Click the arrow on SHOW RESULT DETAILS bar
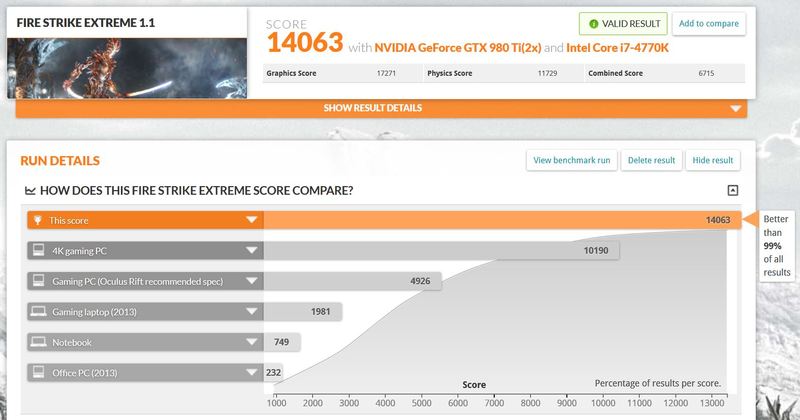The width and height of the screenshot is (800, 420). [735, 108]
